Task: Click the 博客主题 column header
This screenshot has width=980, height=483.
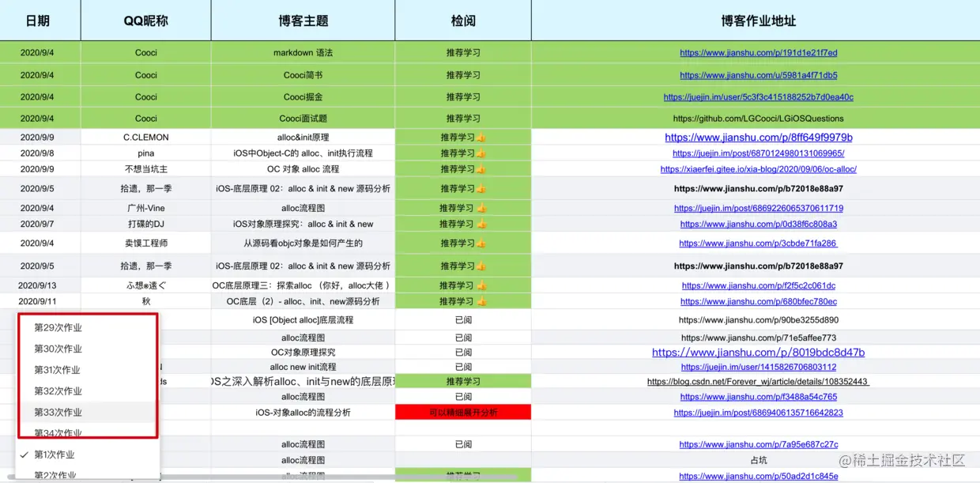Action: (x=303, y=21)
